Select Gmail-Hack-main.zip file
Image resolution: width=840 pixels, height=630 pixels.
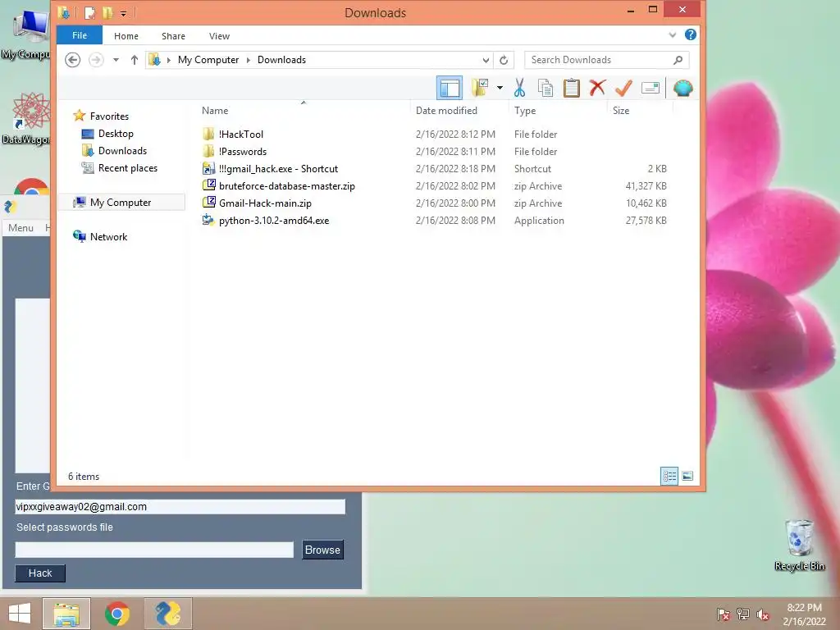[x=265, y=203]
